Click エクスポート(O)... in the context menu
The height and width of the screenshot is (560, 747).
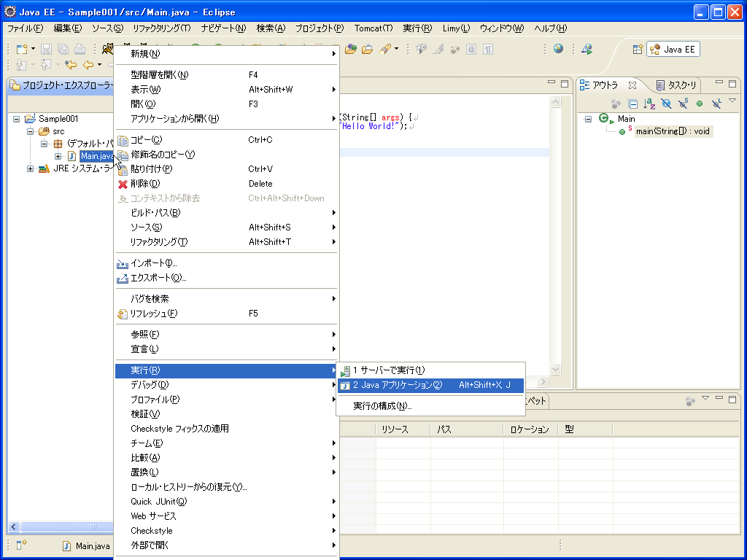(x=227, y=278)
